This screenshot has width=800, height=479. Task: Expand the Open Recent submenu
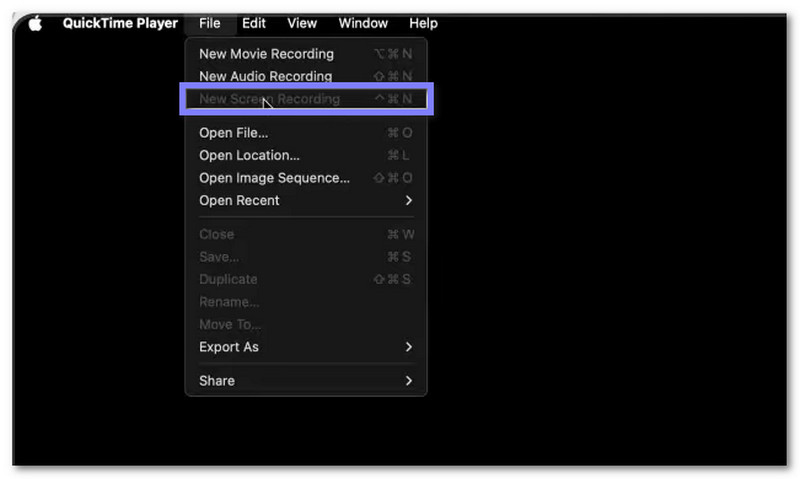pos(306,200)
